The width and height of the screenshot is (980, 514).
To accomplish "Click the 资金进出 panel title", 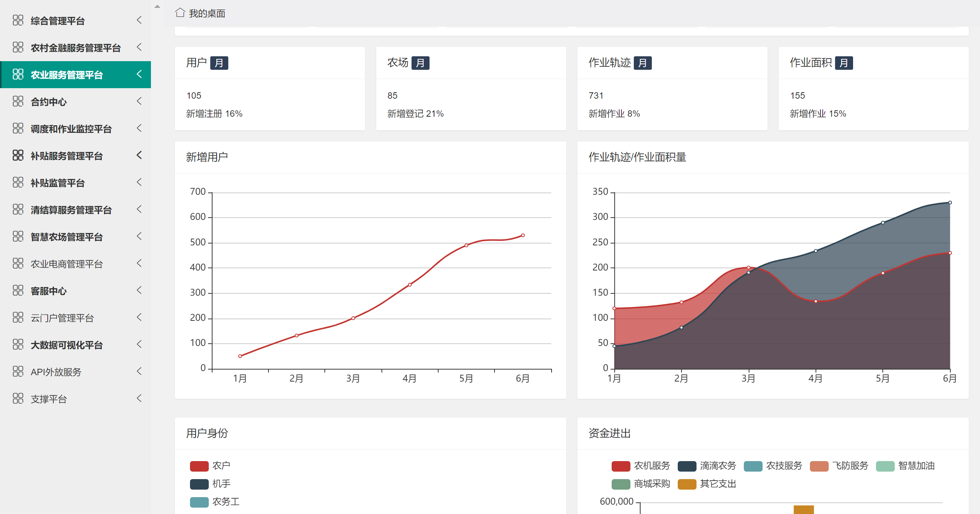I will coord(609,433).
